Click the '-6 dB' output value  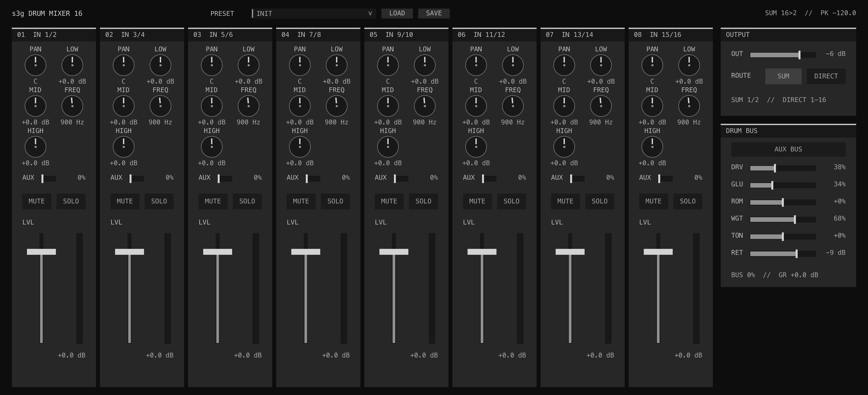[x=835, y=54]
